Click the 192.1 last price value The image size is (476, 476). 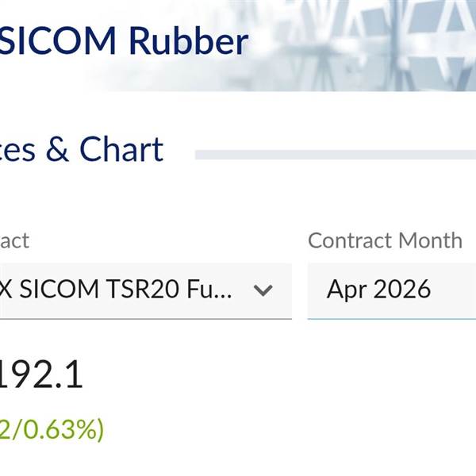coord(40,375)
